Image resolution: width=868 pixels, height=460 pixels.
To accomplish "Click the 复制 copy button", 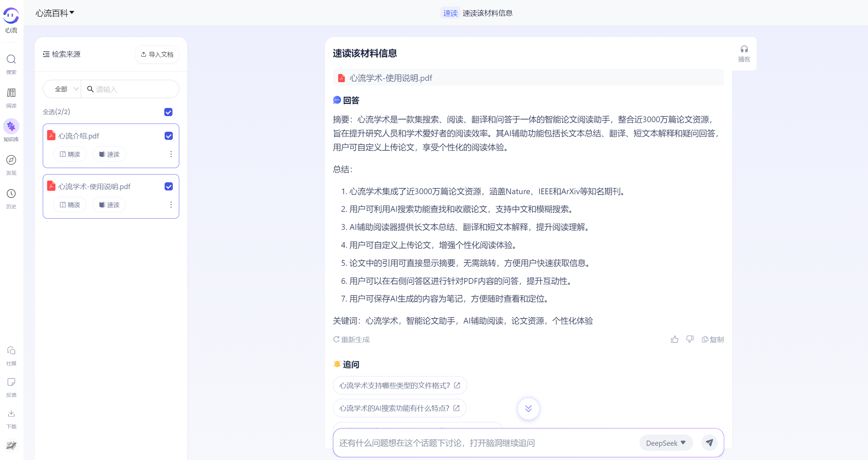I will pyautogui.click(x=713, y=339).
